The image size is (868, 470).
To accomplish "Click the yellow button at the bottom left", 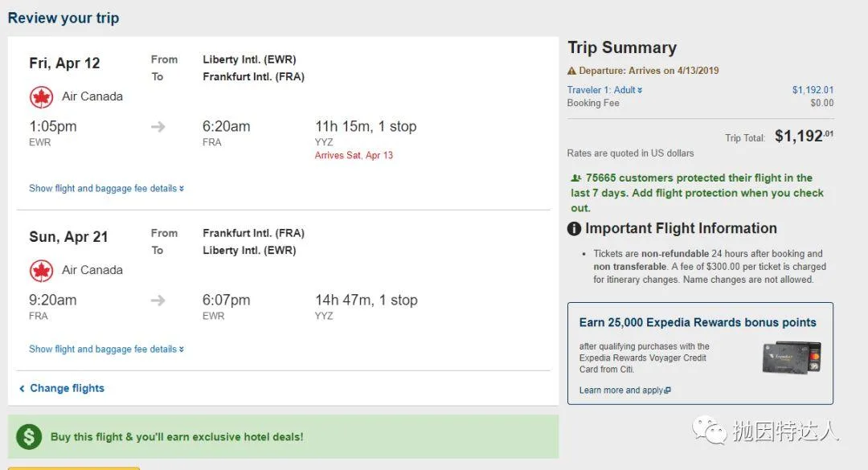I will (74, 468).
